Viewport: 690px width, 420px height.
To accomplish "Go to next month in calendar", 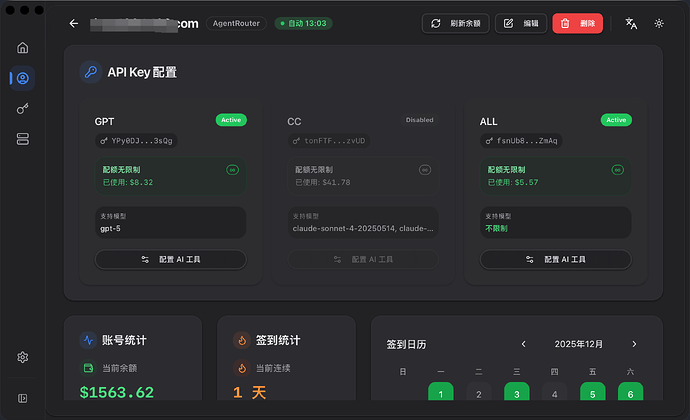I will [634, 344].
